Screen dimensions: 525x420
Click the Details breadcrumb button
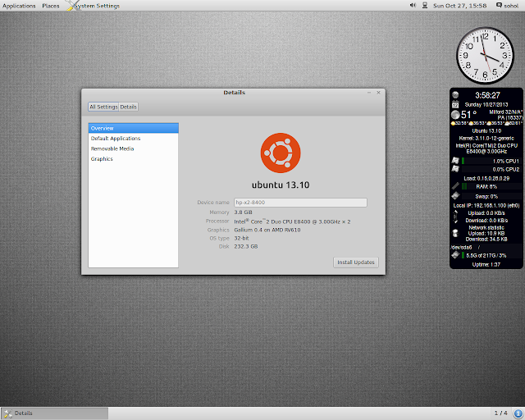[128, 107]
